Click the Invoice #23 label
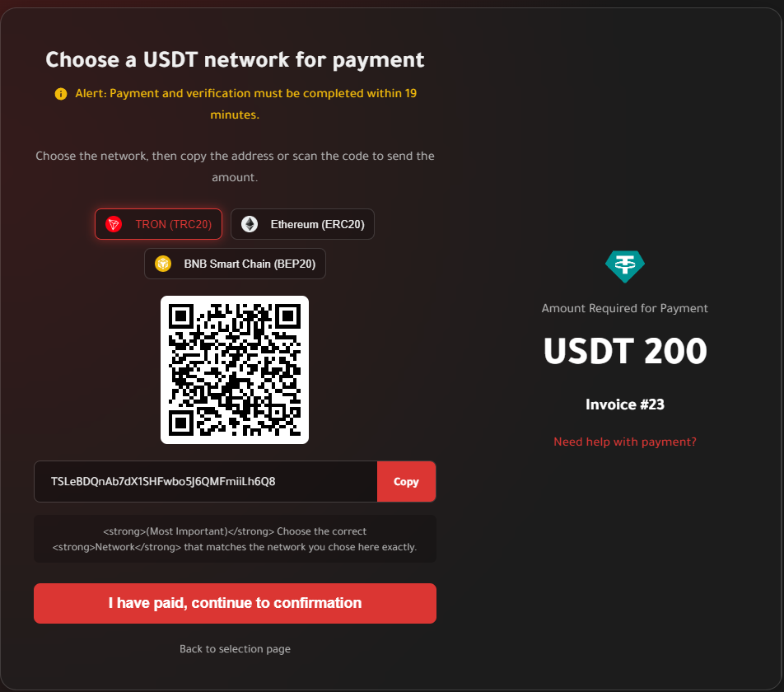The height and width of the screenshot is (692, 784). pos(625,404)
